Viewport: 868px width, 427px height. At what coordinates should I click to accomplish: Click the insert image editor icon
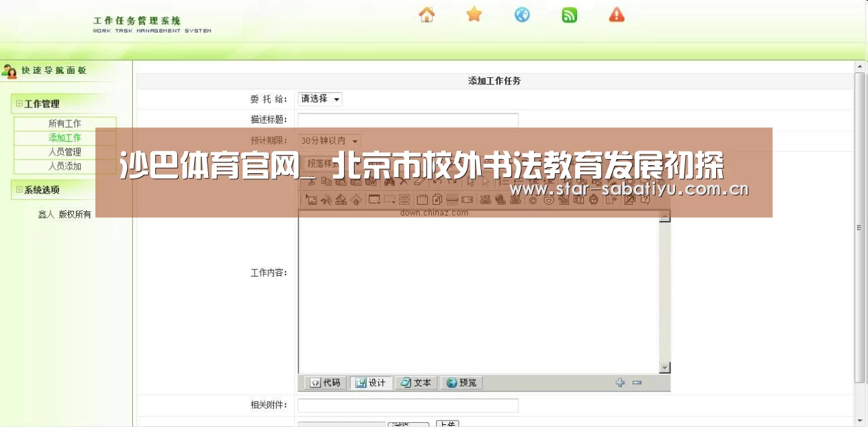[x=311, y=199]
